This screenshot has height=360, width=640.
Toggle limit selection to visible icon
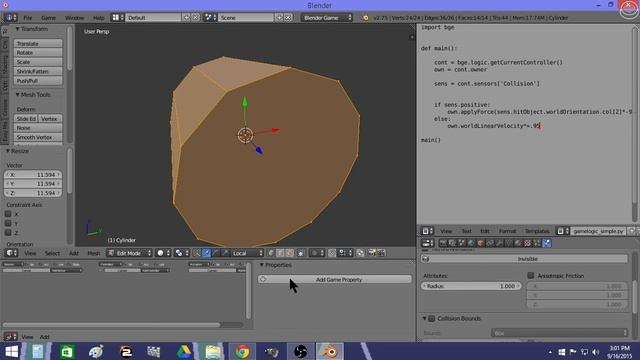(x=301, y=253)
